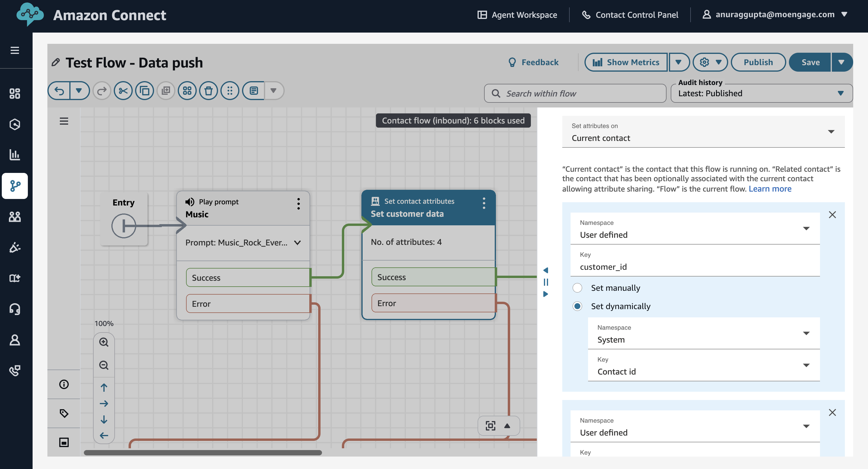
Task: Open the Save options dropdown arrow
Action: (x=842, y=62)
